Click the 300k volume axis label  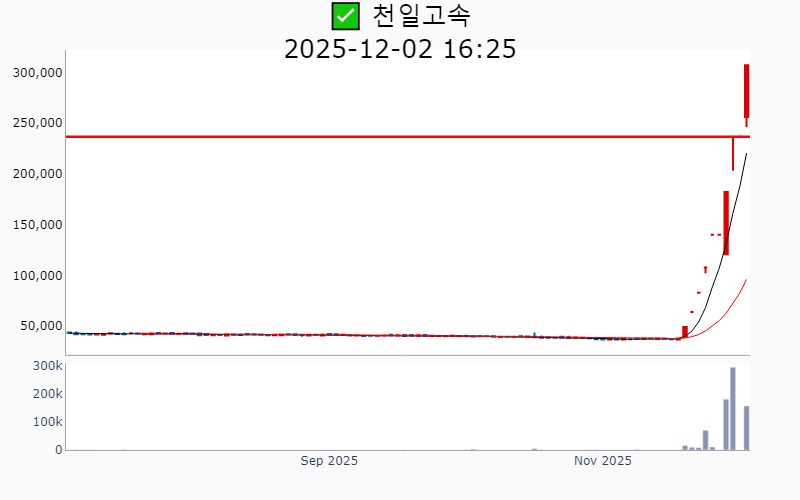click(47, 367)
